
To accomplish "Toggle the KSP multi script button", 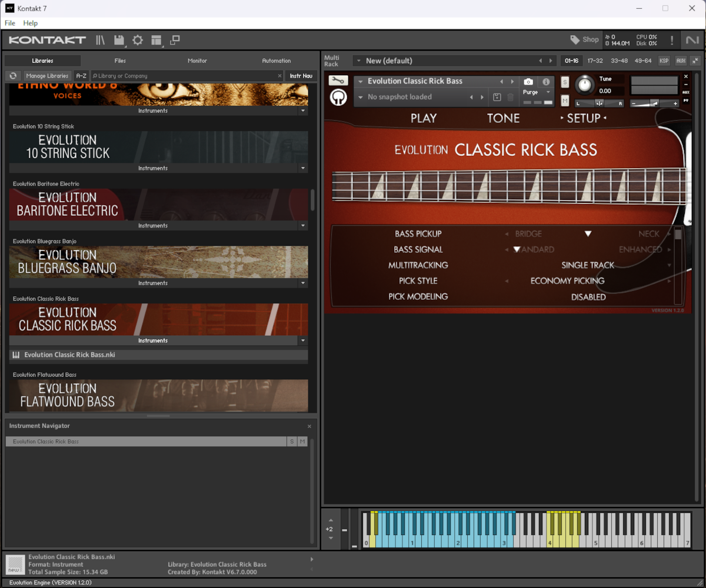I will tap(664, 61).
